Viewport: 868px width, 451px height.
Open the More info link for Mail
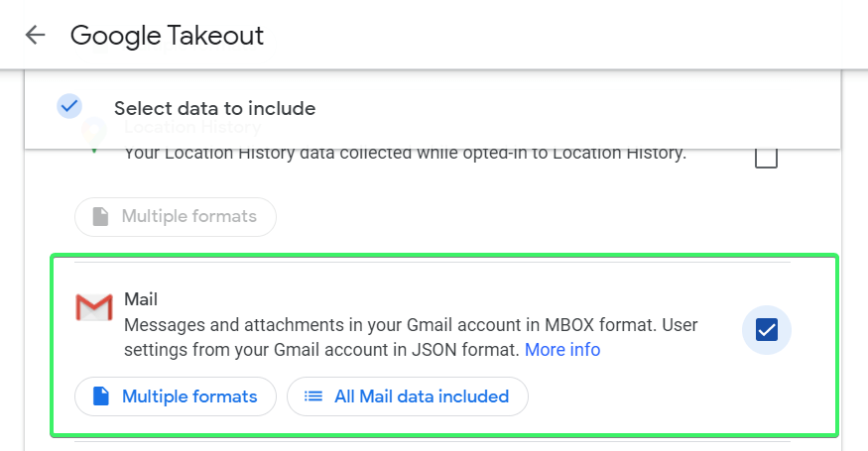(x=562, y=350)
